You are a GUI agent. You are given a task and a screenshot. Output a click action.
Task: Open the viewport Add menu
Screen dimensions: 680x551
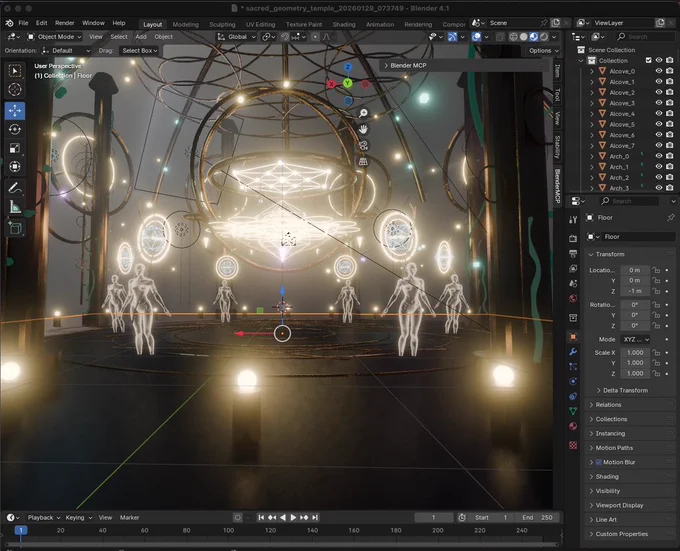pyautogui.click(x=141, y=37)
